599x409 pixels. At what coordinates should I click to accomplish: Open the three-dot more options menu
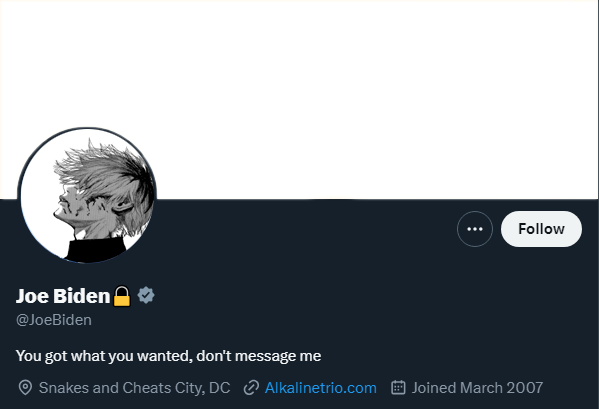[x=475, y=229]
